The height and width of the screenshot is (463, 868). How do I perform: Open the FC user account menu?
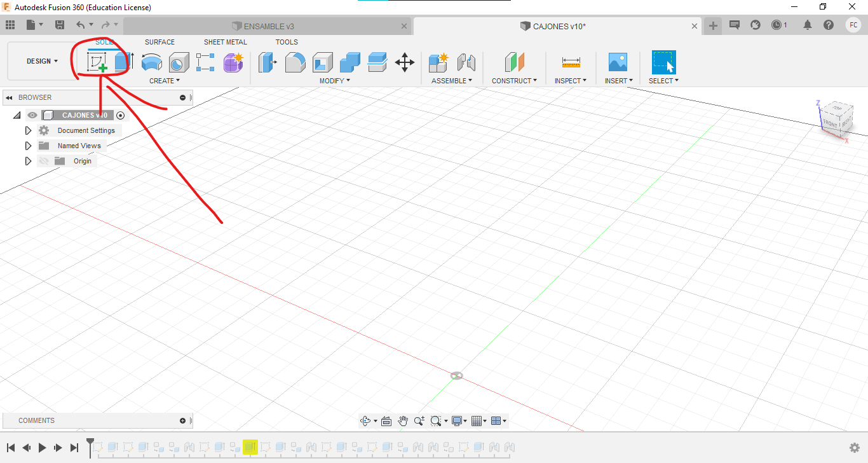(x=853, y=25)
